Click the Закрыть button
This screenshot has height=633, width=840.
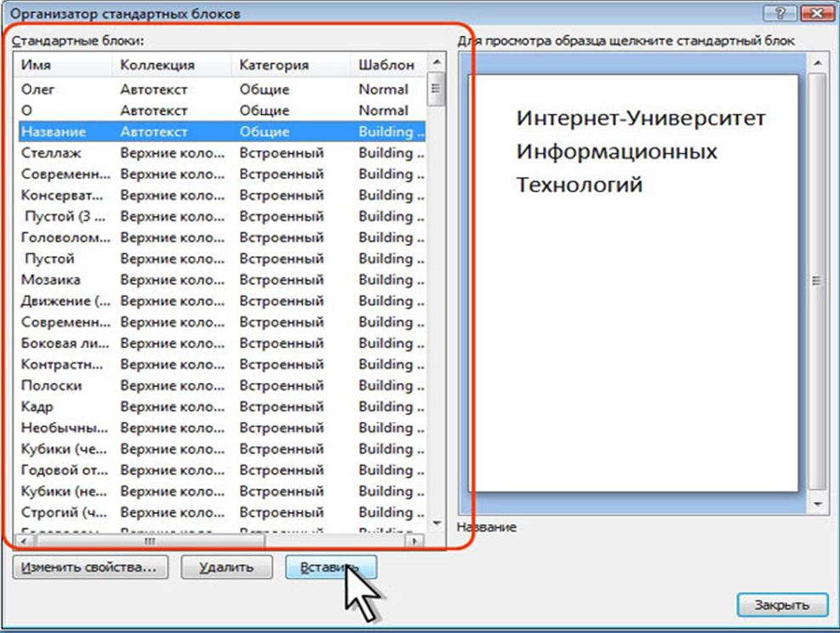pos(782,605)
